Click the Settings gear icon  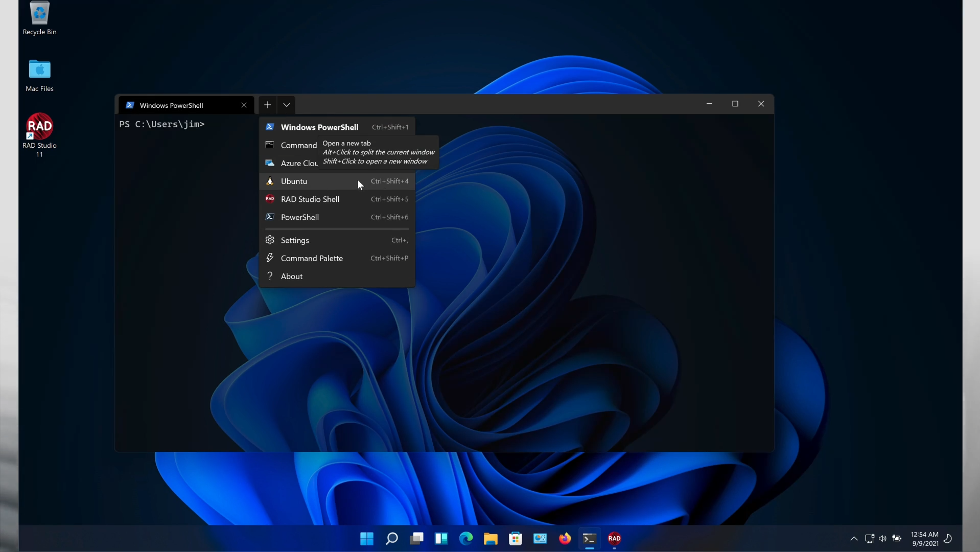(270, 240)
